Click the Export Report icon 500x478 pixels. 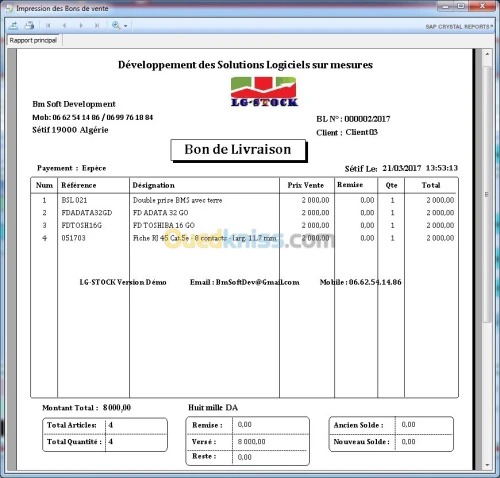[x=14, y=25]
